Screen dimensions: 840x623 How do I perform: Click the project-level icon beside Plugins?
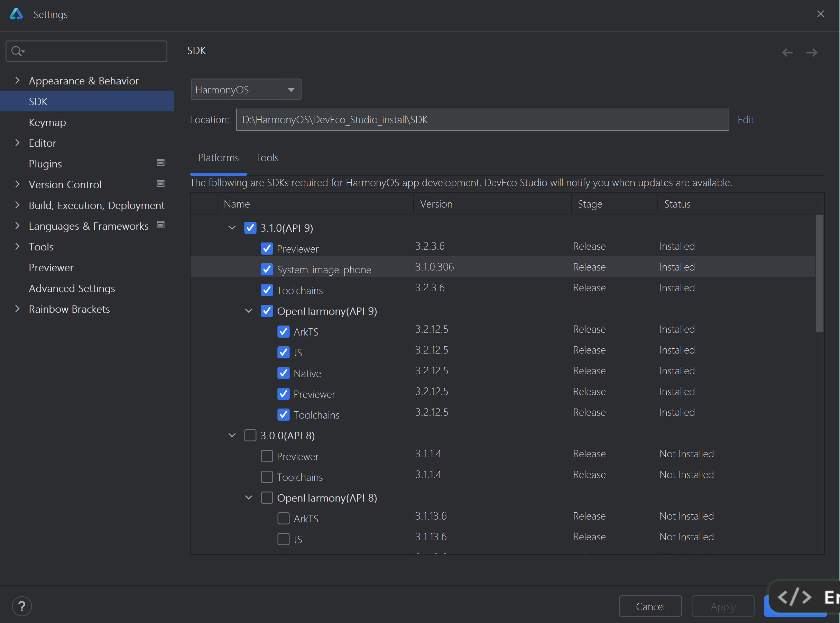pos(160,163)
